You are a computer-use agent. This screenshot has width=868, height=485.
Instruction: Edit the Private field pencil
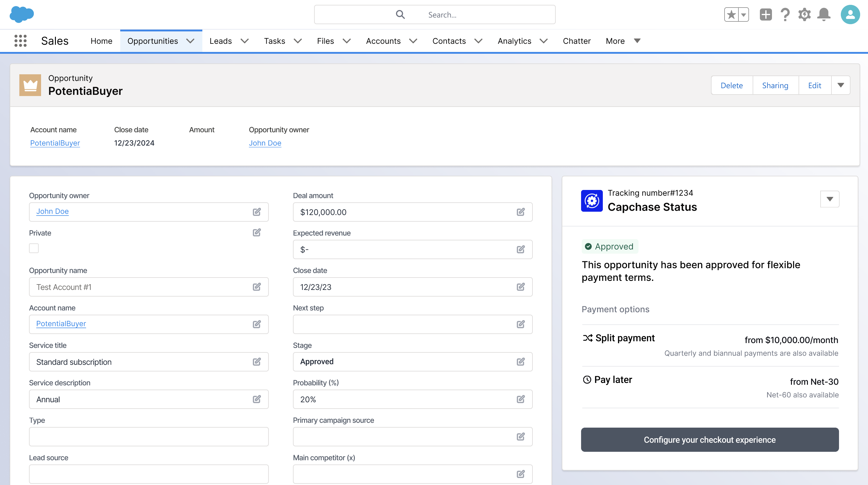[x=257, y=233]
